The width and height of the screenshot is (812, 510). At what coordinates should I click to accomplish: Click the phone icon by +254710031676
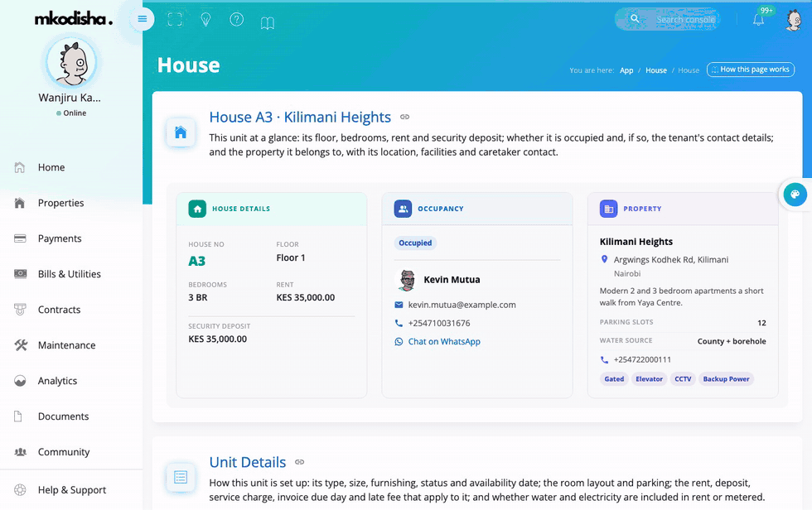(x=399, y=323)
